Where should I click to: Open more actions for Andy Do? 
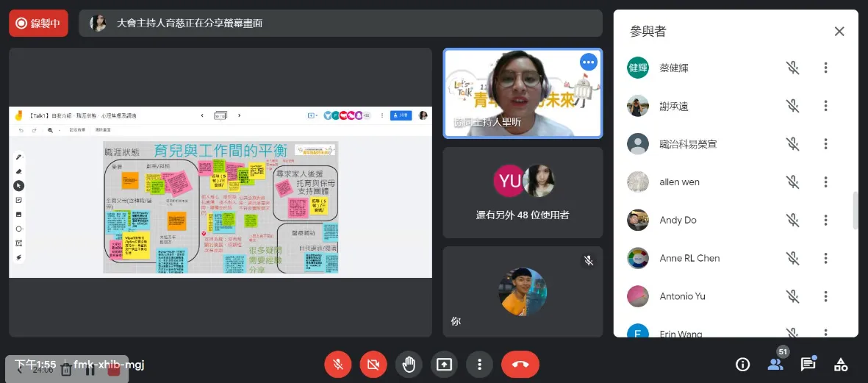coord(826,220)
